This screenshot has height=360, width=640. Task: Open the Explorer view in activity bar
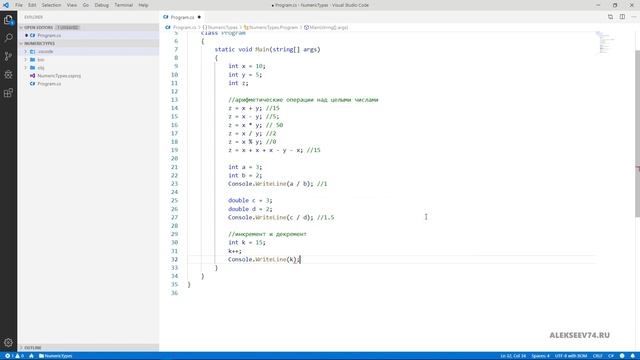8,20
